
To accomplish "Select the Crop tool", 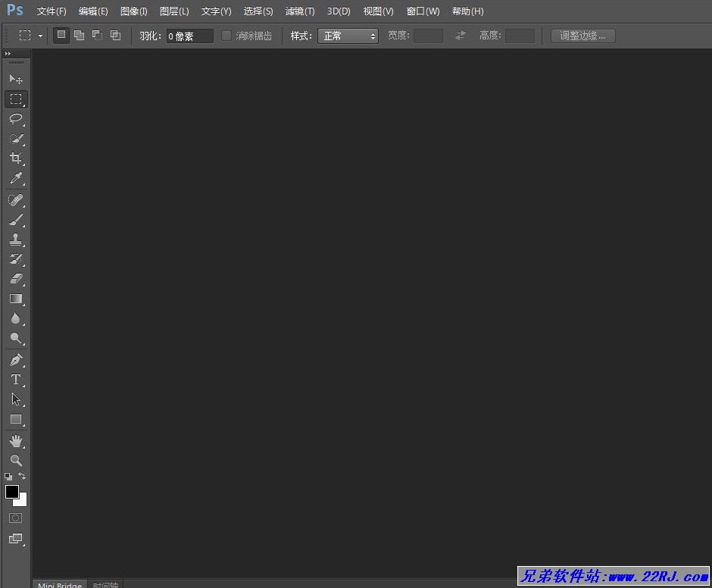I will tap(15, 158).
